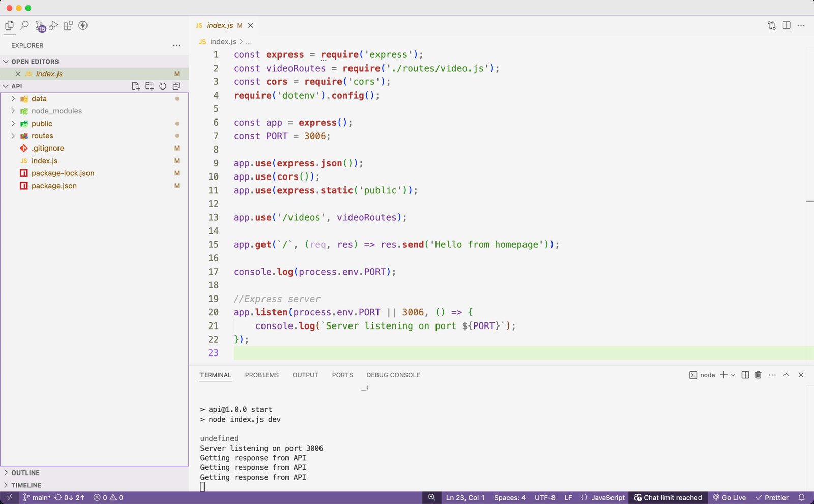Toggle Prettier formatter in status bar
The height and width of the screenshot is (504, 814).
tap(772, 498)
